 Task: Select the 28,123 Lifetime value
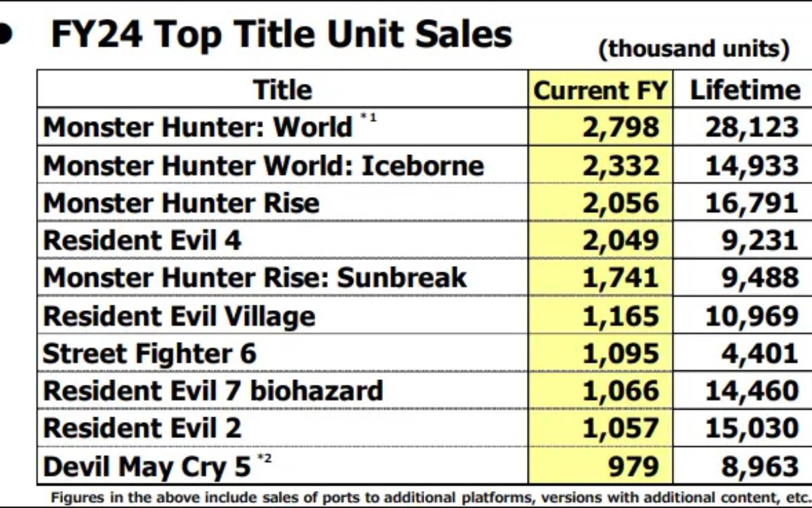752,127
